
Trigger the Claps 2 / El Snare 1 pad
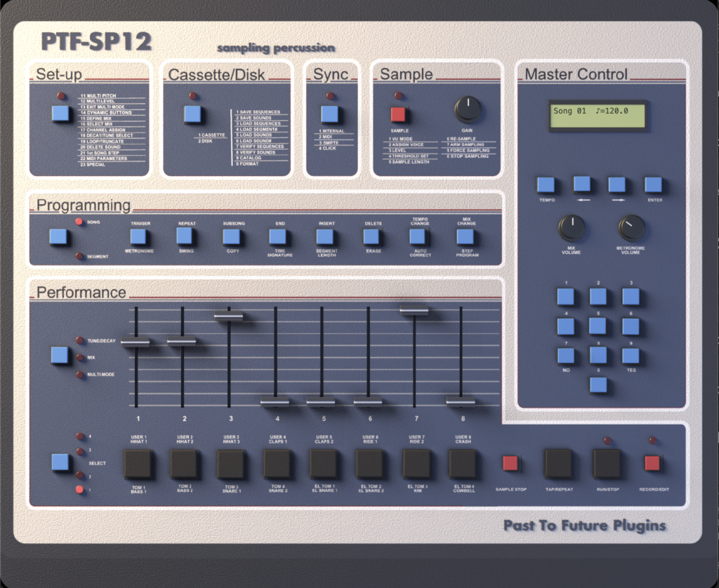point(324,464)
